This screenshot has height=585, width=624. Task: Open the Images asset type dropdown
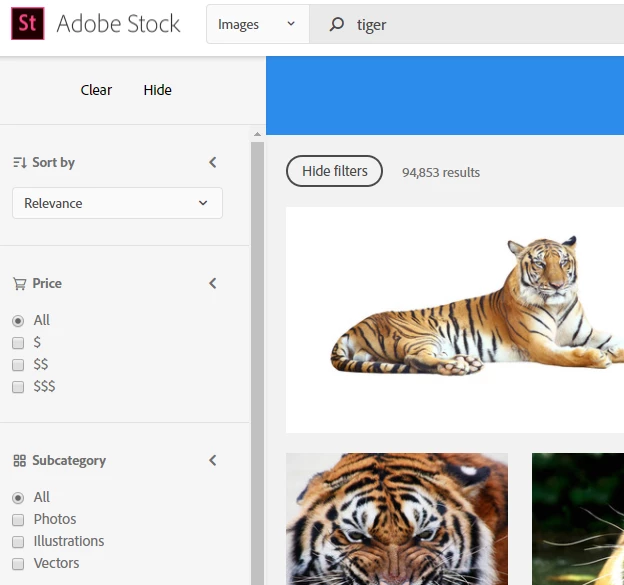[257, 24]
